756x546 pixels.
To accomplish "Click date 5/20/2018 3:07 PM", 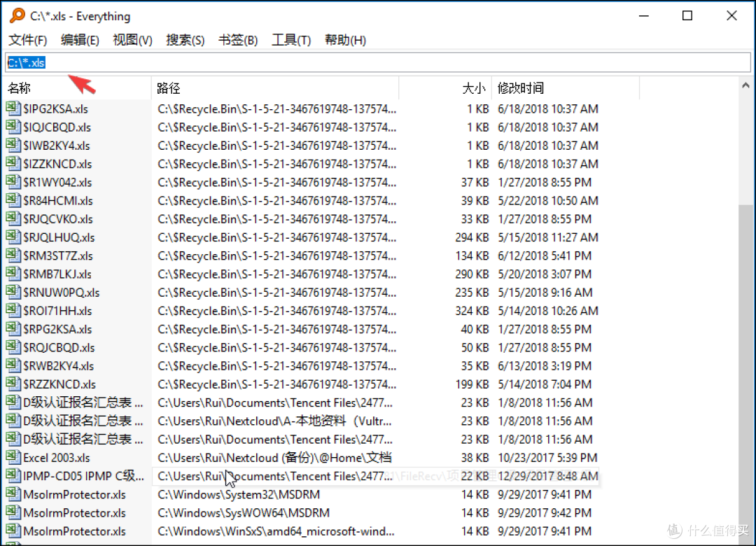I will point(545,274).
